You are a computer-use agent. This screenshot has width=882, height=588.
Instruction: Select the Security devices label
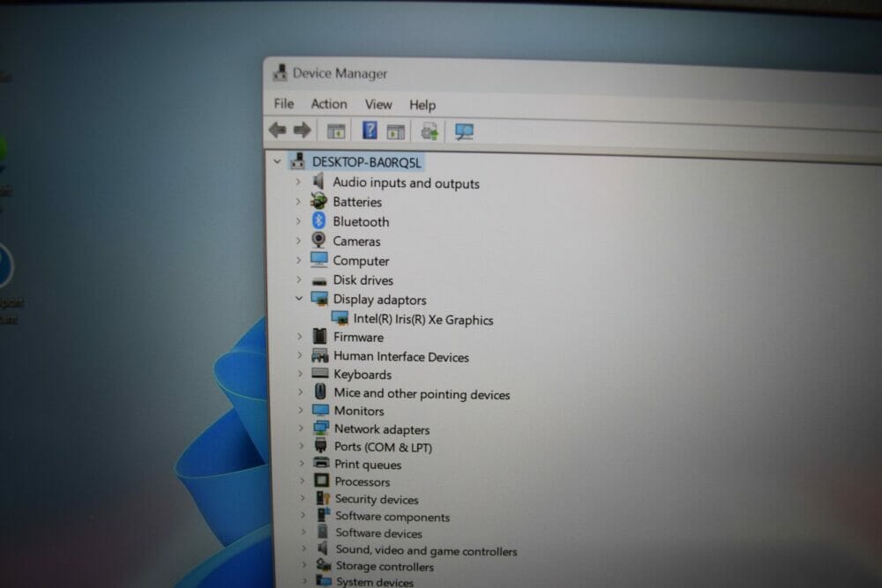coord(377,499)
